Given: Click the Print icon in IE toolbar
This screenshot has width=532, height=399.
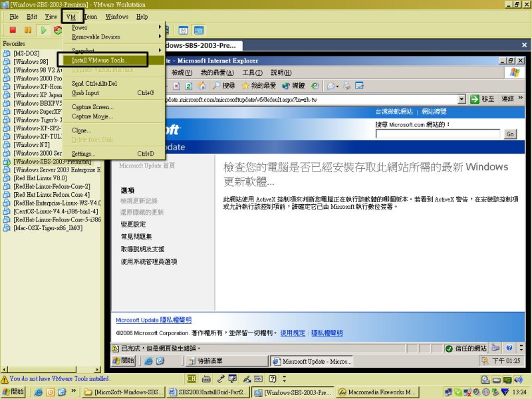Looking at the screenshot, I should [x=346, y=86].
